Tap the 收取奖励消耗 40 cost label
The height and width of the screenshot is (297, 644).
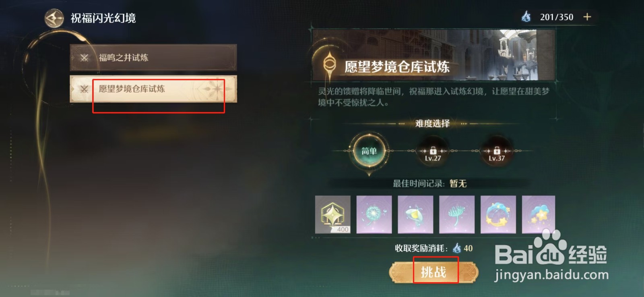433,248
